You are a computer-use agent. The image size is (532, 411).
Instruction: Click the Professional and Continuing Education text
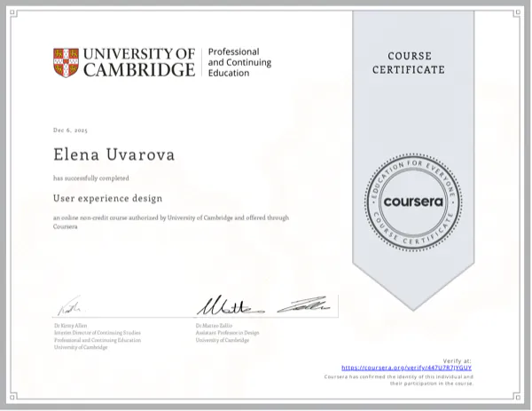[239, 62]
